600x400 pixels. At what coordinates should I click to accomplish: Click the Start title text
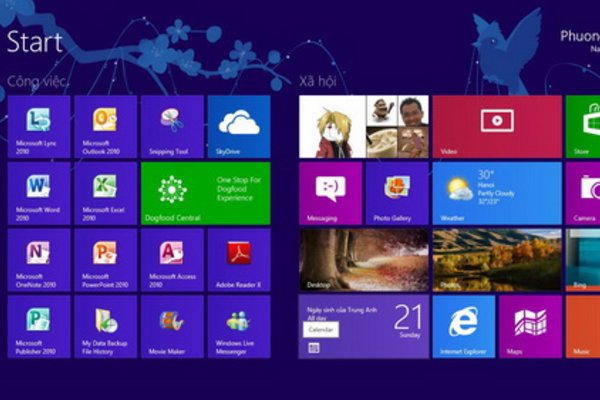pyautogui.click(x=34, y=42)
